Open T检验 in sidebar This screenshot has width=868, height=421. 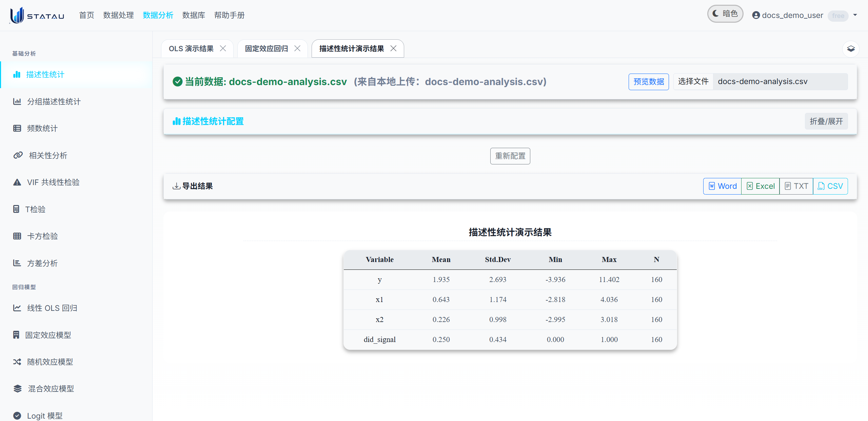(35, 209)
